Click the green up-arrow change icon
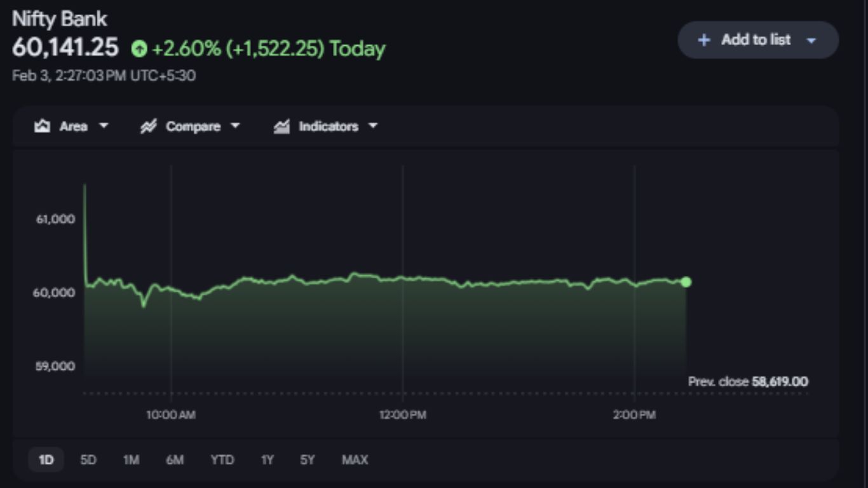This screenshot has width=868, height=488. pos(139,49)
